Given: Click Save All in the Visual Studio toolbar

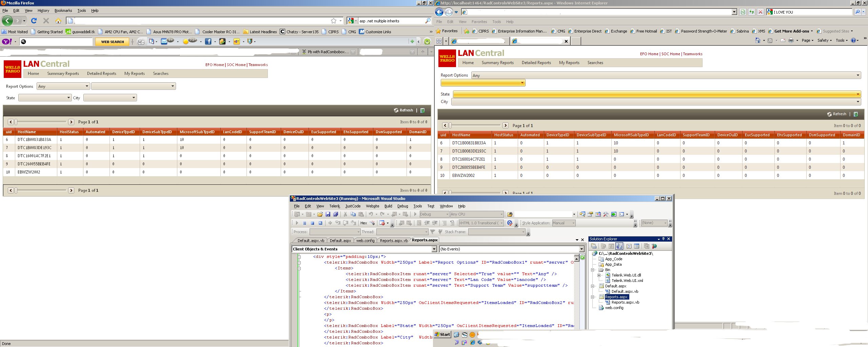Looking at the screenshot, I should click(x=336, y=214).
